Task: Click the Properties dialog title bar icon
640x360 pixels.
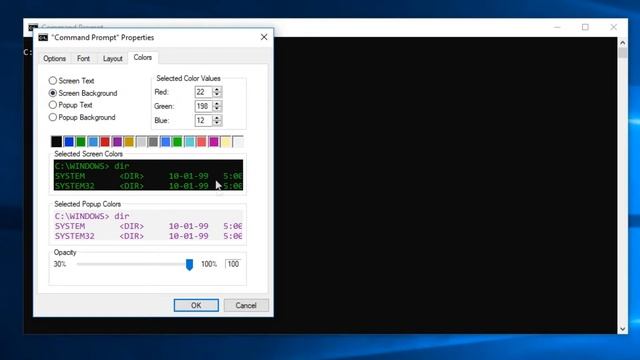Action: [43, 38]
